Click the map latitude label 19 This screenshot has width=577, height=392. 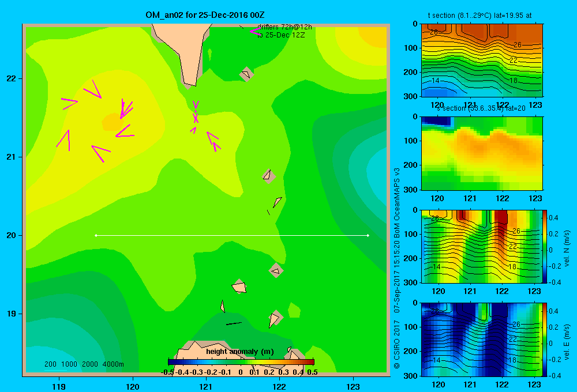coord(11,314)
